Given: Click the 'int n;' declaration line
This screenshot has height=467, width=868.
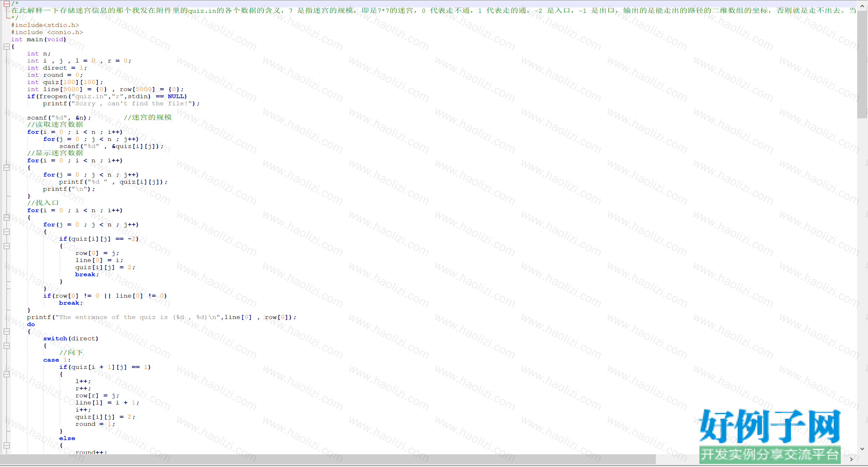Looking at the screenshot, I should coord(39,54).
